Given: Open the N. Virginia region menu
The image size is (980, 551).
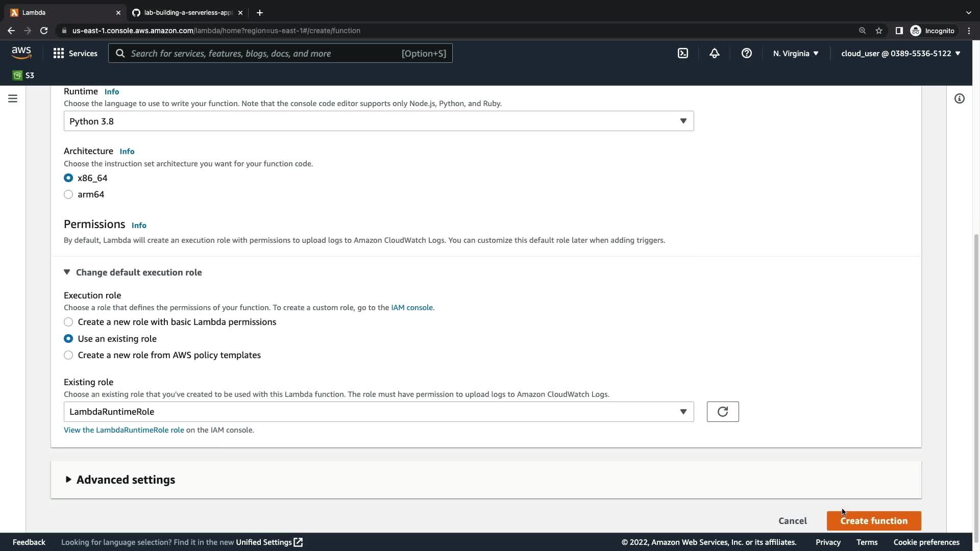Looking at the screenshot, I should [x=795, y=53].
